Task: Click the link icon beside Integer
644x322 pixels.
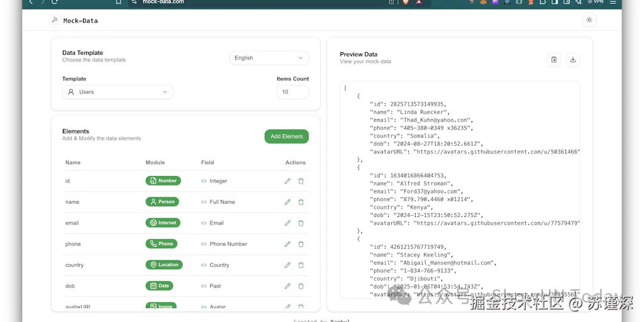Action: tap(204, 181)
